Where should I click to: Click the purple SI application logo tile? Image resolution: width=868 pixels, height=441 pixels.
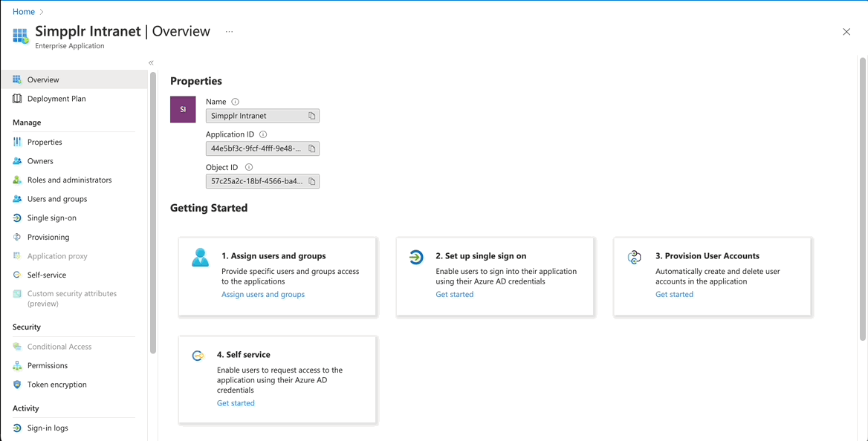click(183, 109)
